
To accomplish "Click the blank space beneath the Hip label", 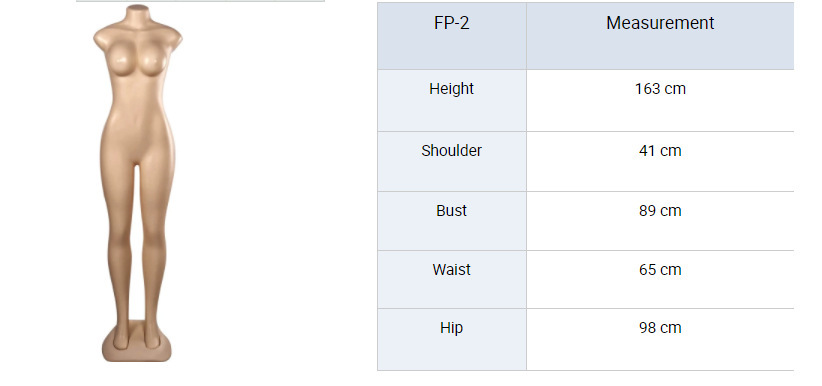I will (452, 354).
